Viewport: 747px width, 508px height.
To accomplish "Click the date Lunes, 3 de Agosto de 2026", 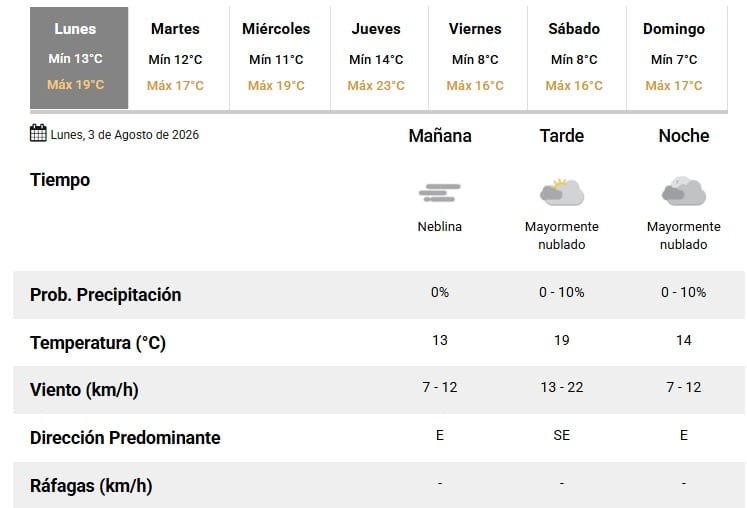I will [124, 135].
